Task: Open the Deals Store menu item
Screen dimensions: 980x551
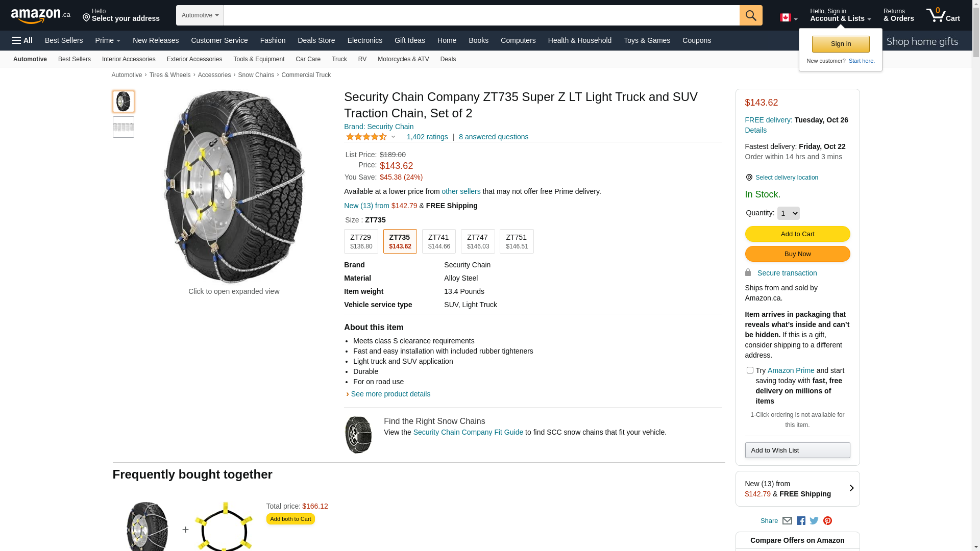Action: [316, 40]
